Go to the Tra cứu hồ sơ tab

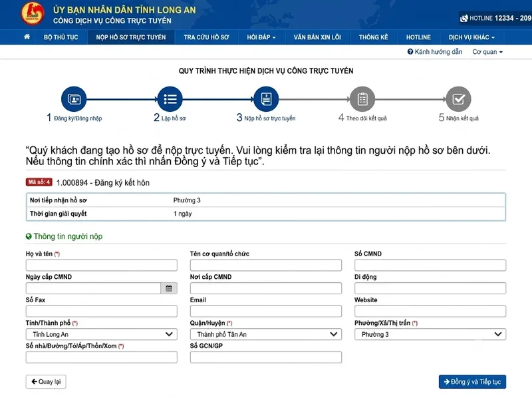(206, 37)
